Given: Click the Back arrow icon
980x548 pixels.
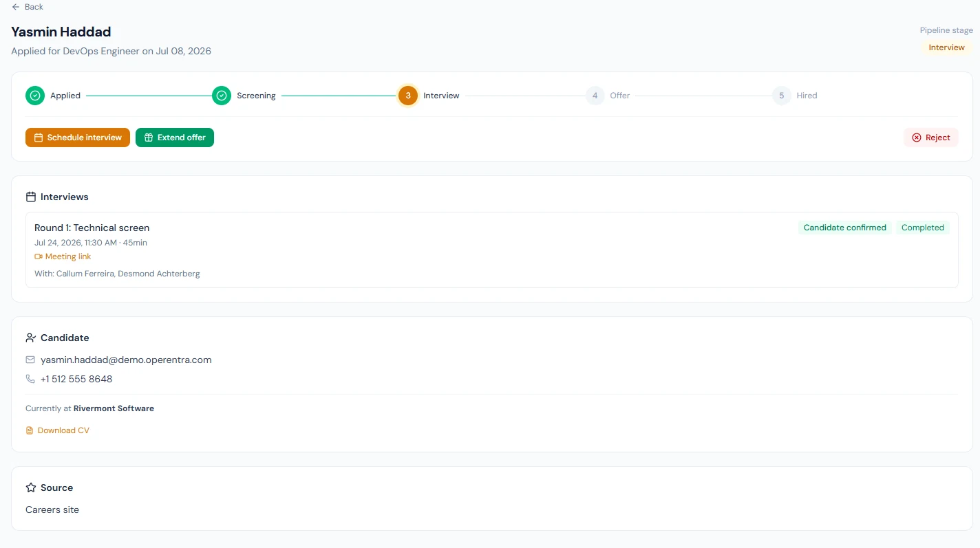Looking at the screenshot, I should tap(16, 7).
